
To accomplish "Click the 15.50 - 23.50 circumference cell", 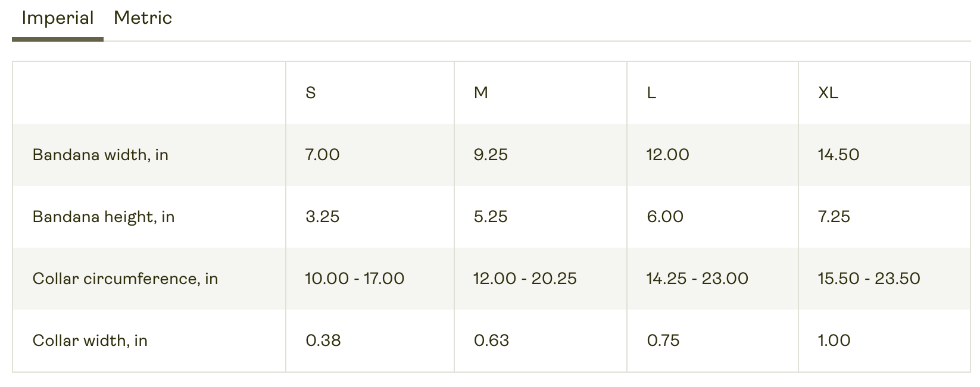I will click(x=869, y=279).
